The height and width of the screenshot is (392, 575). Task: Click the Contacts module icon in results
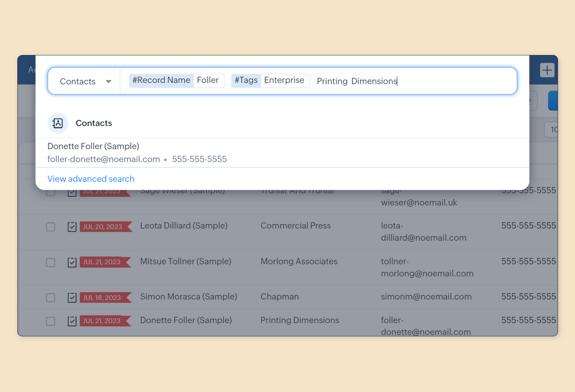58,123
